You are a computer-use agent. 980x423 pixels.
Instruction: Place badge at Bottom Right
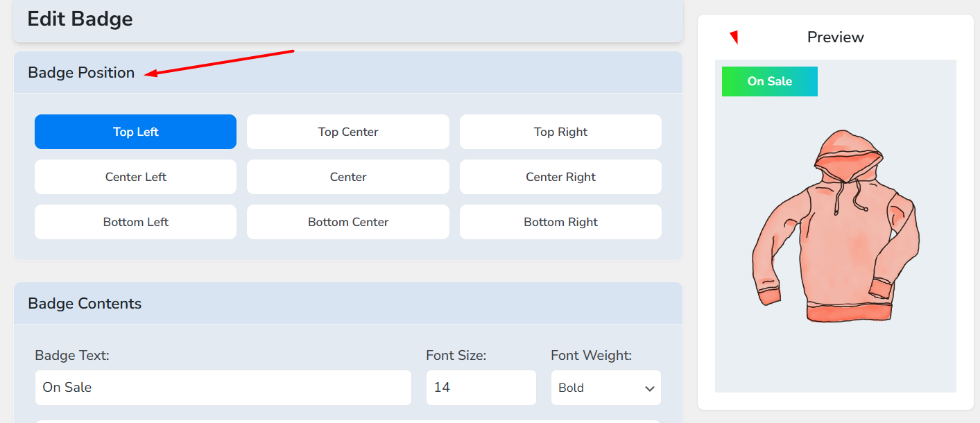click(x=560, y=222)
